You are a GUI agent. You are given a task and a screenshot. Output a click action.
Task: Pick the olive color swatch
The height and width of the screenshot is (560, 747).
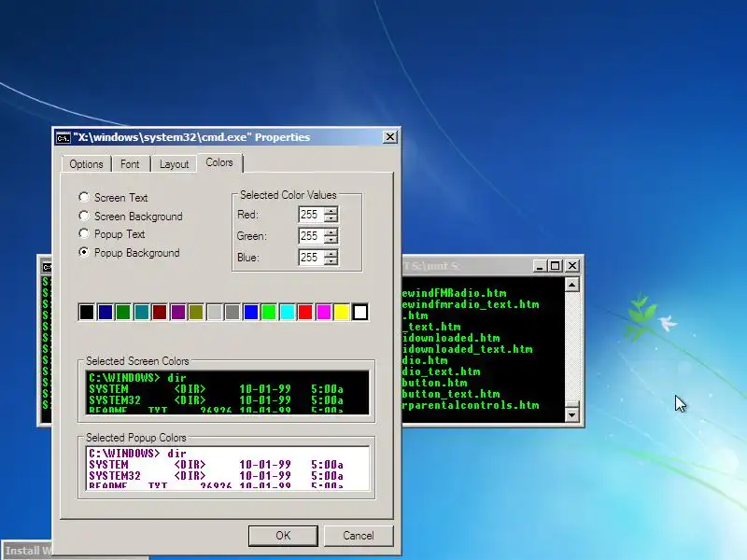pos(196,313)
